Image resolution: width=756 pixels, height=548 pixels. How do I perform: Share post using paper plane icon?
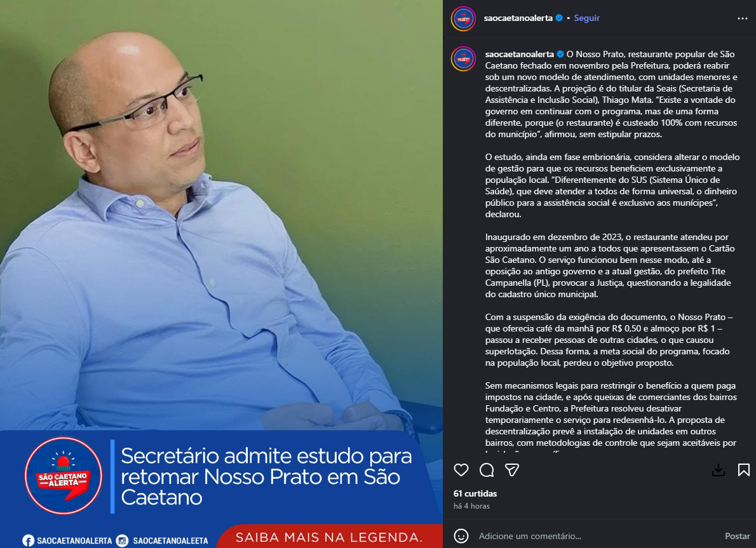coord(512,470)
